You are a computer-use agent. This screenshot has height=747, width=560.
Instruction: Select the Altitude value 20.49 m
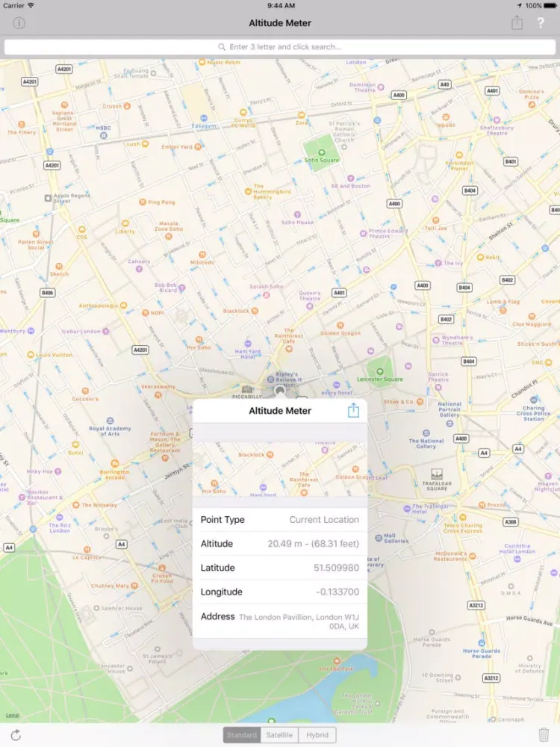pos(313,544)
